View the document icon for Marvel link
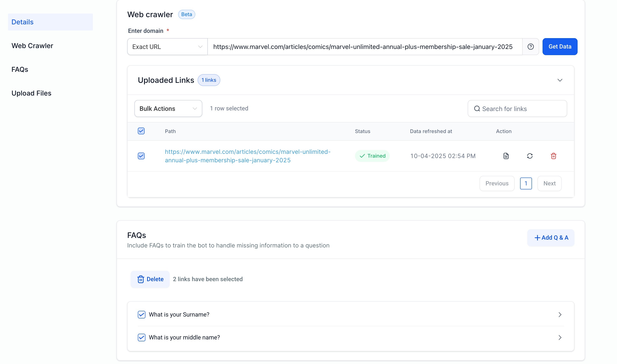 506,156
